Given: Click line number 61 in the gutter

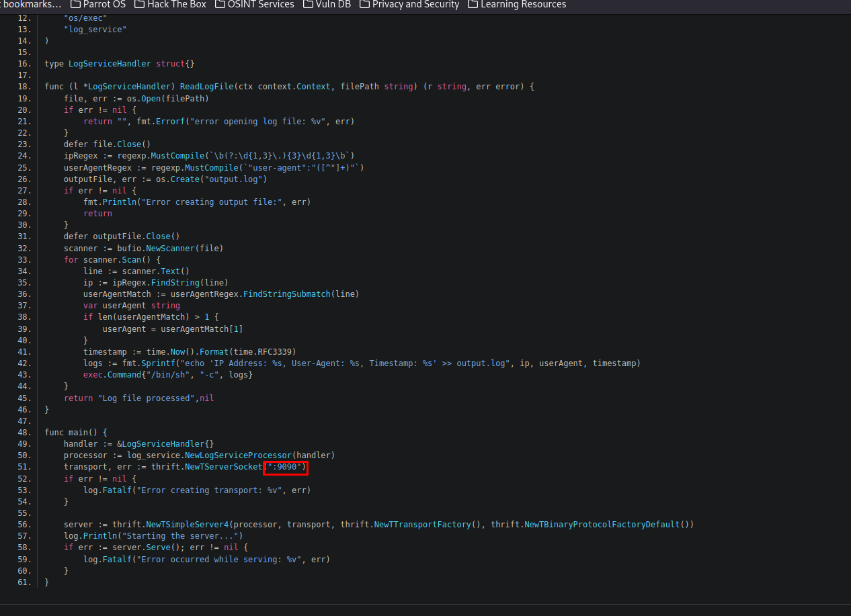Looking at the screenshot, I should tap(24, 582).
